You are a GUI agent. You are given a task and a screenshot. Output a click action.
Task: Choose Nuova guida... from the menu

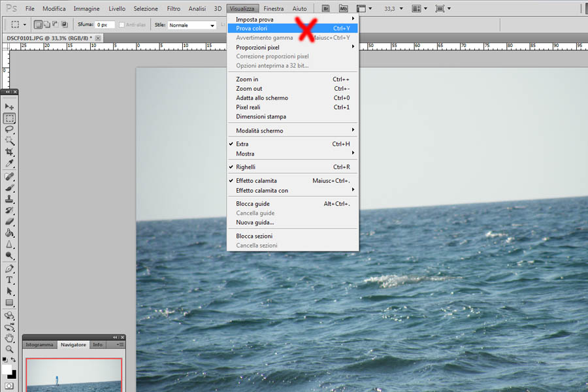tap(255, 223)
